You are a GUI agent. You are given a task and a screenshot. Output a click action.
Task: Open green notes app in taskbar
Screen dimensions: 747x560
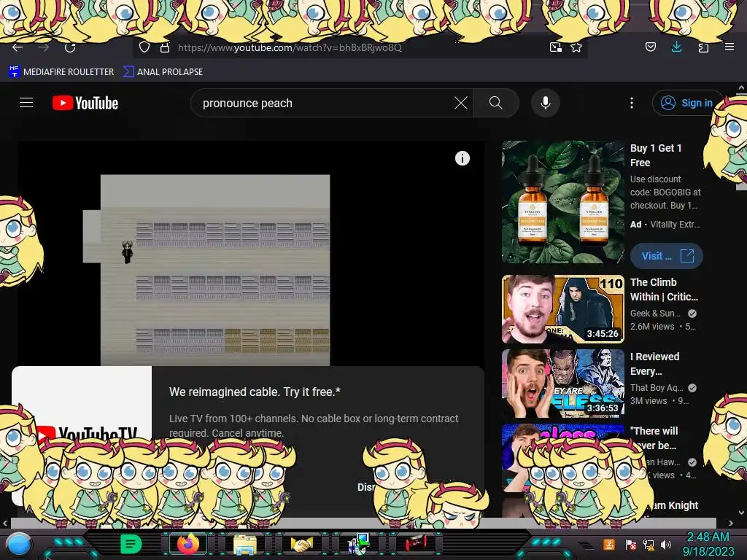point(131,544)
